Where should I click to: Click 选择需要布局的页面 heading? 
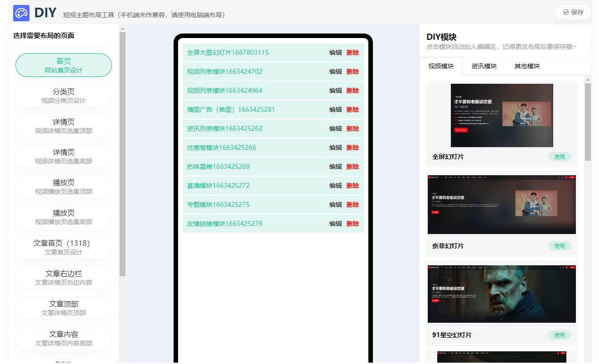click(x=44, y=36)
